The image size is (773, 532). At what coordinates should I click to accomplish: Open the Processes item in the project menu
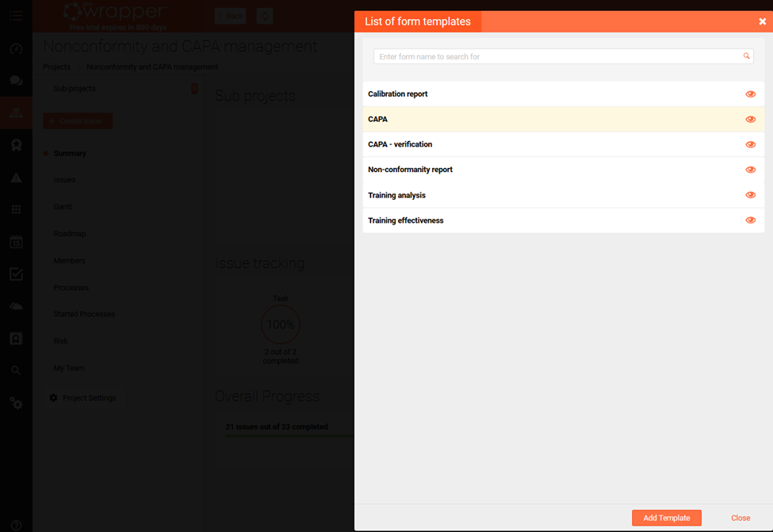click(x=71, y=288)
